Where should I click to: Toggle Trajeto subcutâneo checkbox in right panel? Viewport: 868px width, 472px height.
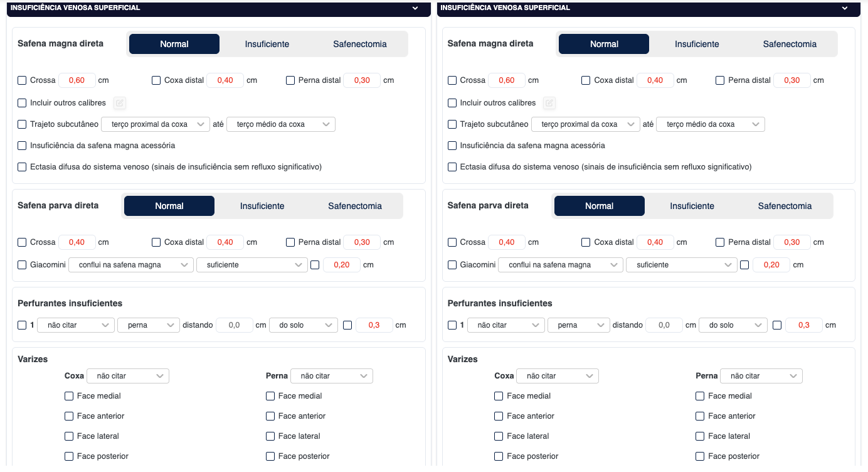coord(452,124)
